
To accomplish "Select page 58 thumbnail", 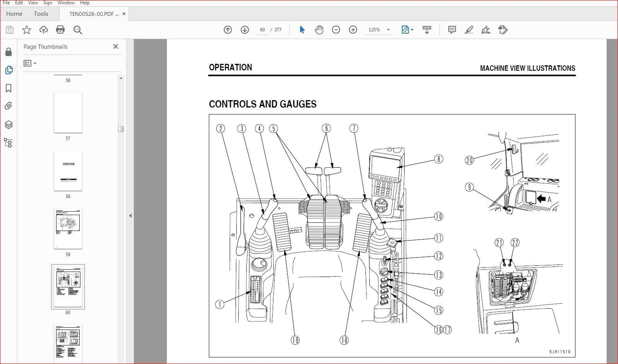I will click(x=68, y=171).
